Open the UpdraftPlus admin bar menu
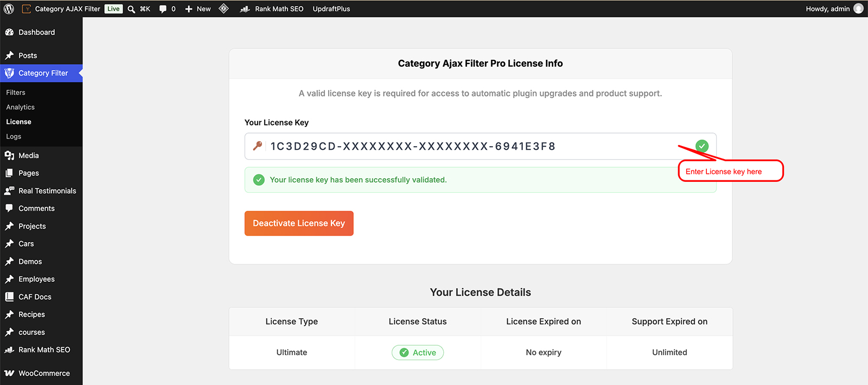The image size is (868, 385). tap(331, 9)
